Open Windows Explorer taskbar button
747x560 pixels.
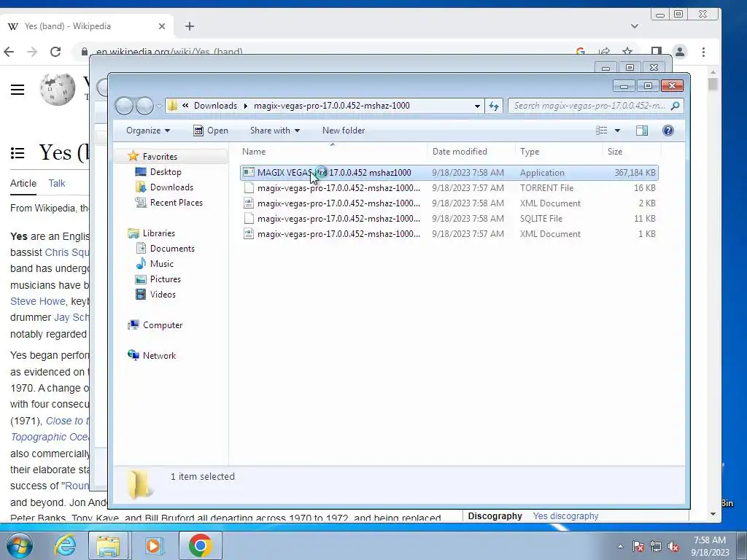pos(108,545)
